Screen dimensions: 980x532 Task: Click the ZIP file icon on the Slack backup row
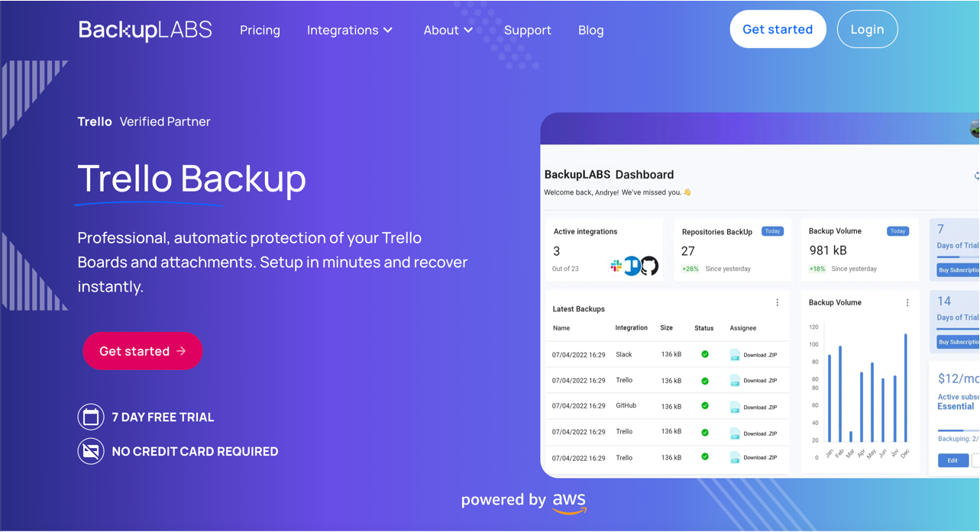[736, 354]
